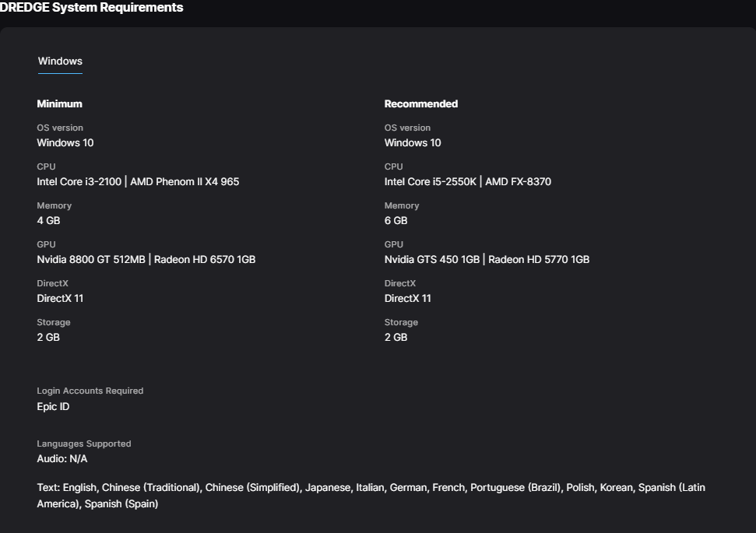Click the Login Accounts Required label
The height and width of the screenshot is (533, 756).
coord(90,391)
